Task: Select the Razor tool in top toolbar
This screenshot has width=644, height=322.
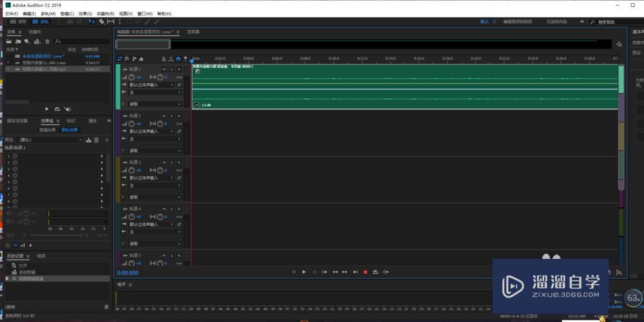Action: coord(102,21)
